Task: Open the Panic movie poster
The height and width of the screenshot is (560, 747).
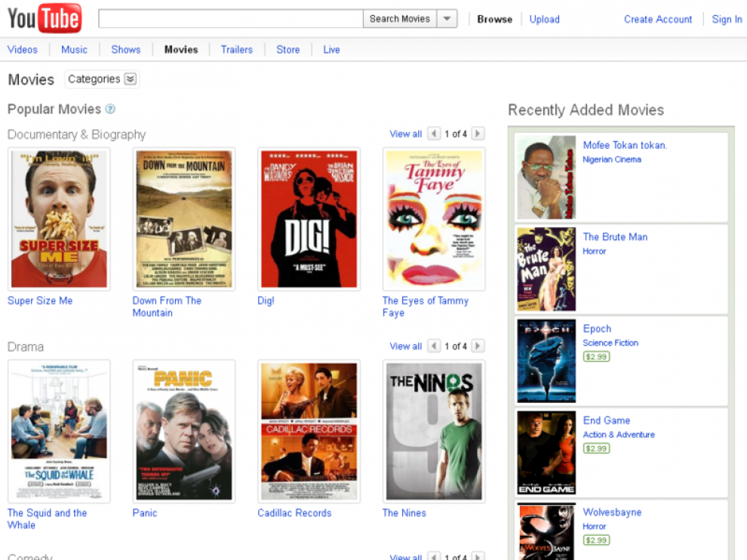Action: pyautogui.click(x=184, y=431)
